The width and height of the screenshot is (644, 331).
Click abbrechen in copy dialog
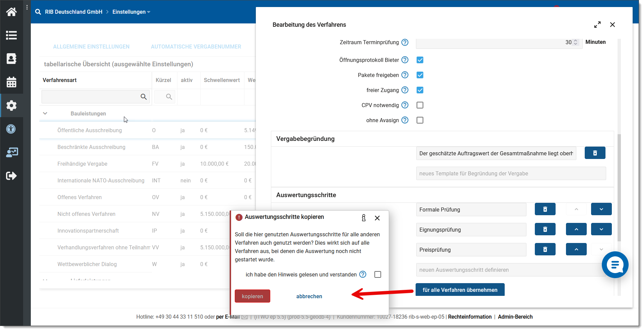[309, 296]
